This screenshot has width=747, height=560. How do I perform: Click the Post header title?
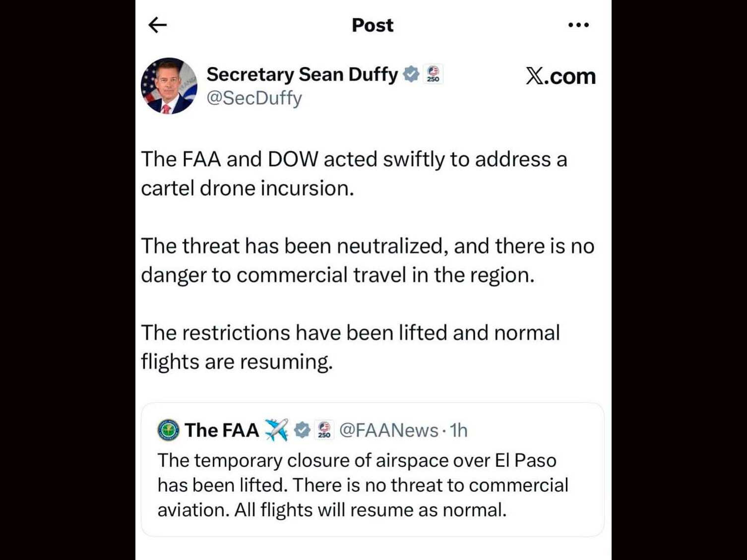(x=373, y=25)
